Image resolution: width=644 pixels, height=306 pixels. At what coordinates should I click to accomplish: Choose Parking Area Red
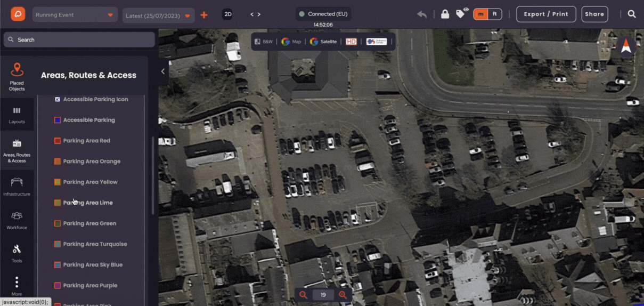[x=83, y=141]
